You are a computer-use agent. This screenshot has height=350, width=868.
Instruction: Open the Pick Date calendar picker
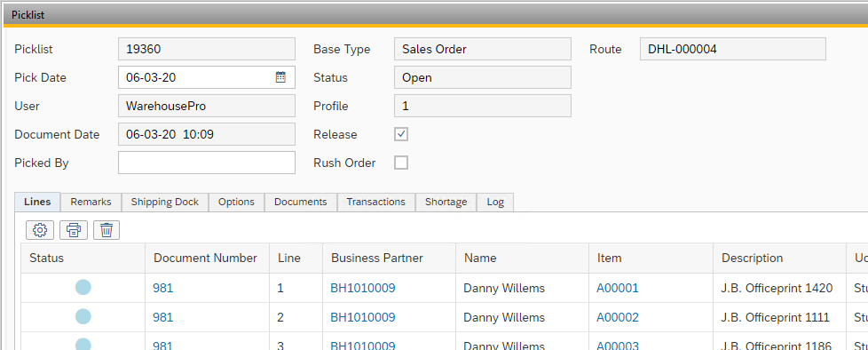(280, 77)
